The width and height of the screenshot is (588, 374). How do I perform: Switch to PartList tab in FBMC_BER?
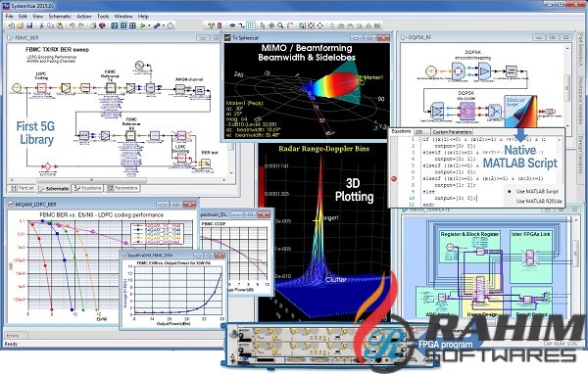23,188
